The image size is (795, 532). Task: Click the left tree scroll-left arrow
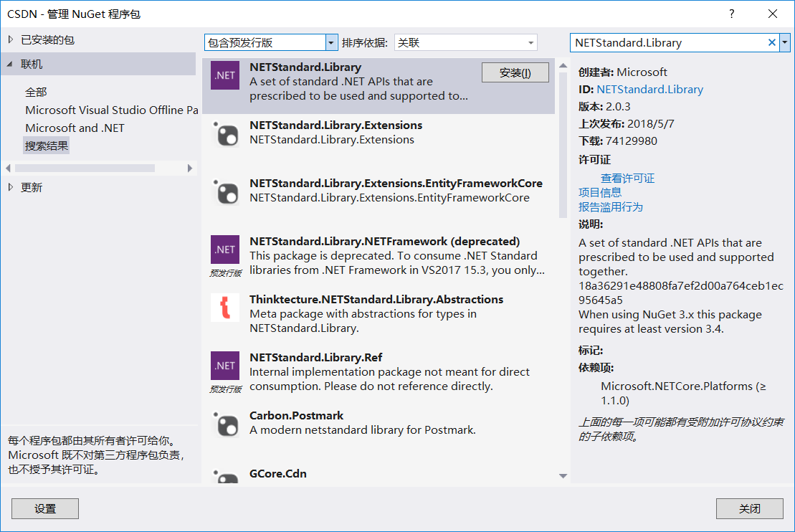[x=8, y=168]
